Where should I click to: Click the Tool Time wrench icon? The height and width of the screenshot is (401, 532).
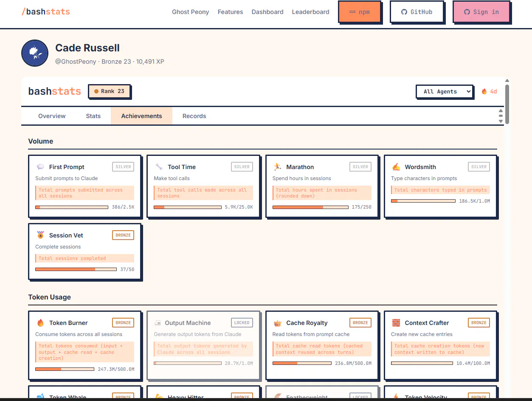[159, 167]
